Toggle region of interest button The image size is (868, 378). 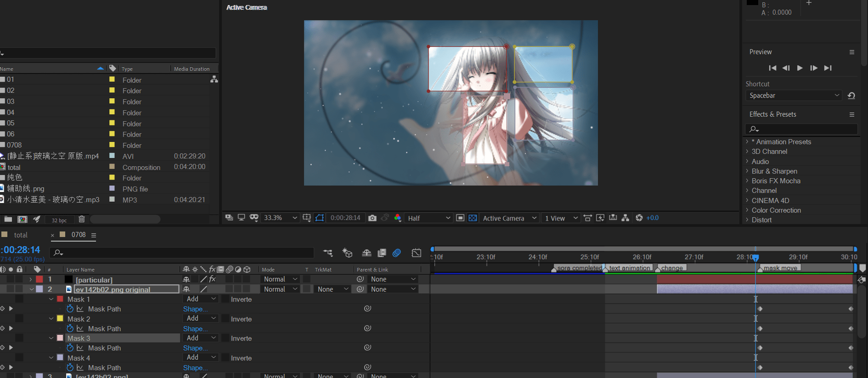460,218
